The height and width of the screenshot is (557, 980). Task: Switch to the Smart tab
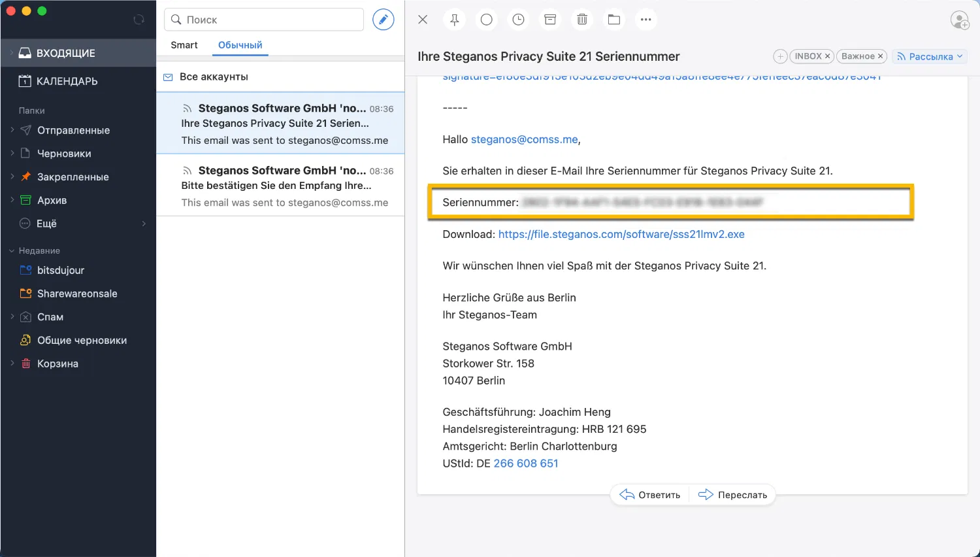click(x=184, y=45)
